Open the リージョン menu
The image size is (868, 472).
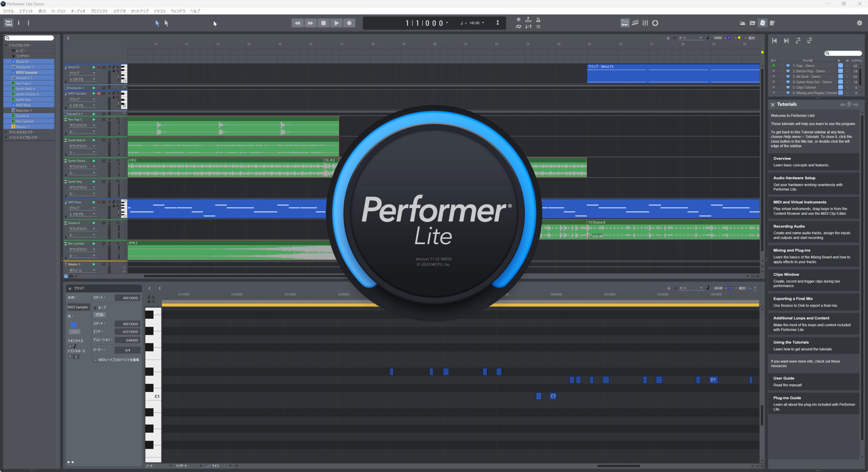coord(58,11)
